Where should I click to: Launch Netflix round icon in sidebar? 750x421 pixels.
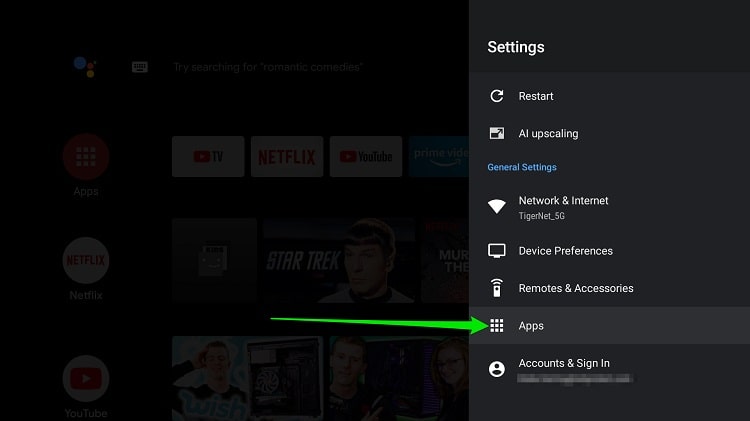point(86,260)
